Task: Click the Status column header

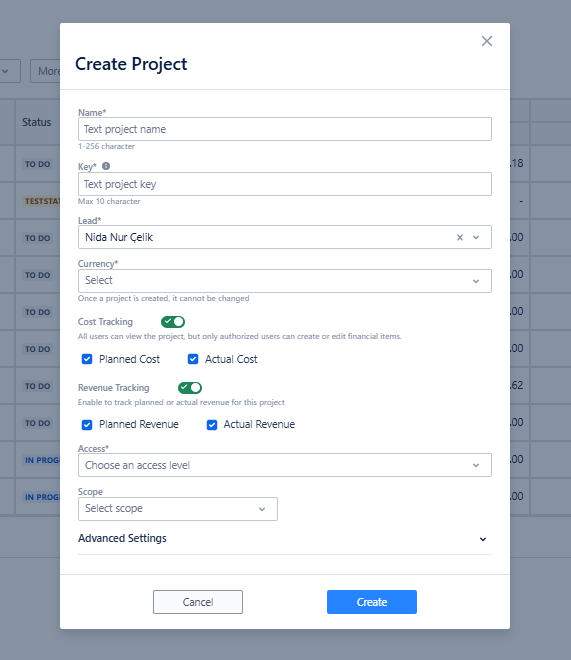Action: coord(37,122)
